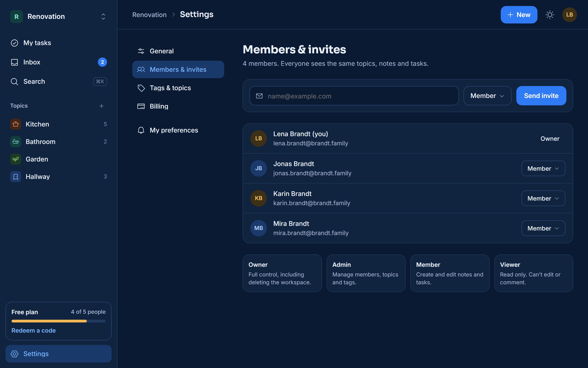588x368 pixels.
Task: Click Jonas Brandt's JB avatar
Action: pyautogui.click(x=259, y=168)
